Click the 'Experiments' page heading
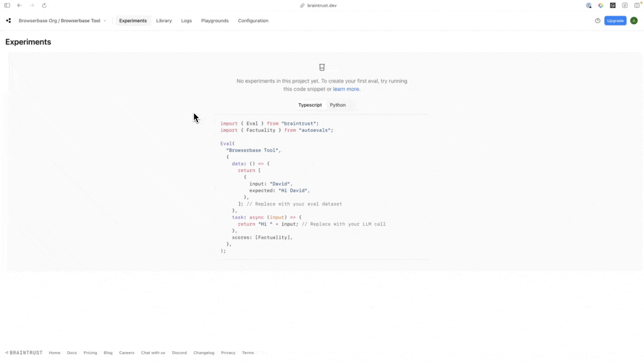Viewport: 644px width, 362px height. 28,42
